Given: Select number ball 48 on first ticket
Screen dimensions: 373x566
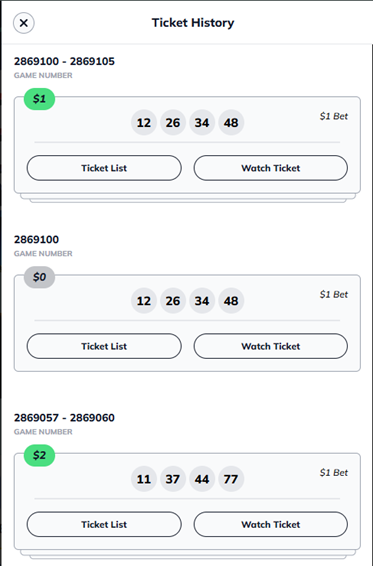Looking at the screenshot, I should tap(231, 123).
